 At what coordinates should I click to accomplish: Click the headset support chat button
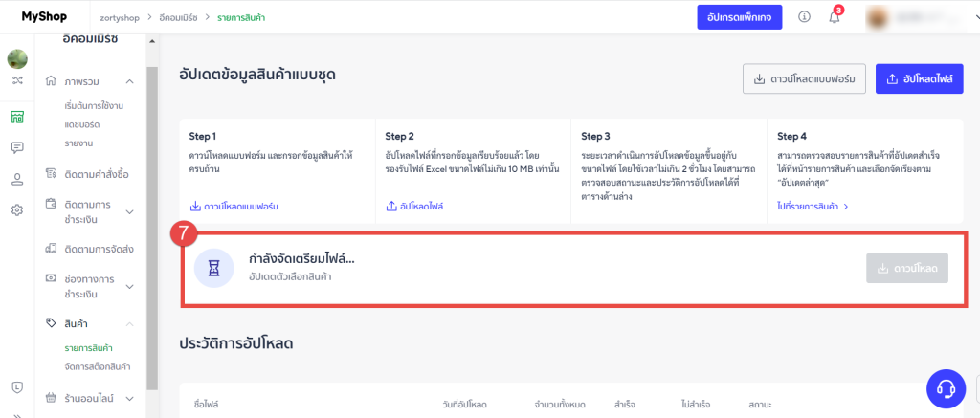coord(946,387)
